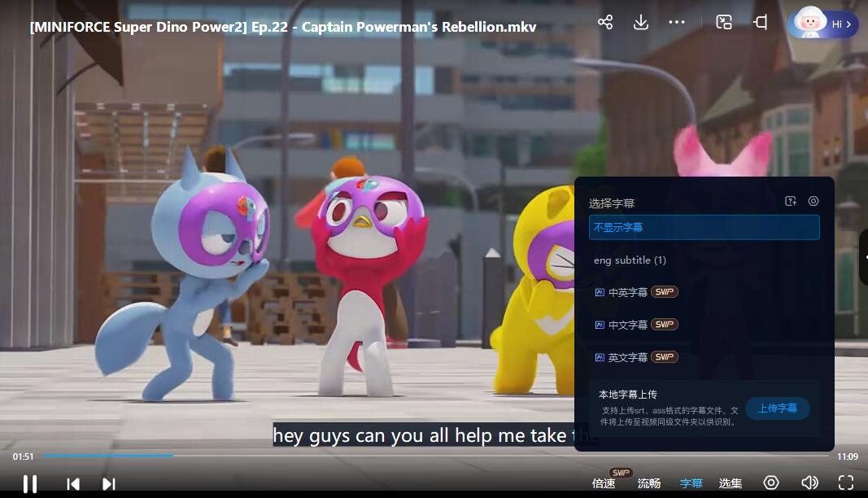Mute the audio via the speaker icon

pyautogui.click(x=809, y=483)
